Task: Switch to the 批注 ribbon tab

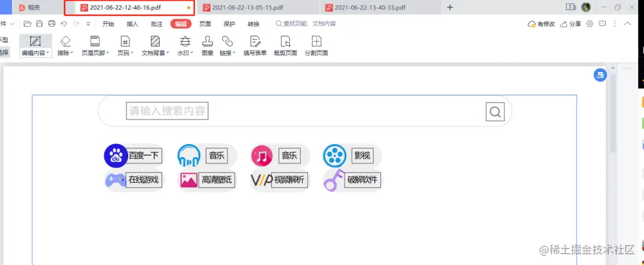Action: click(x=156, y=24)
